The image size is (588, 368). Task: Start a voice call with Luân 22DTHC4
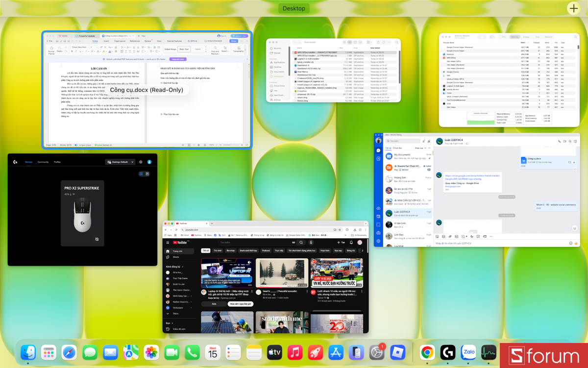(x=559, y=141)
